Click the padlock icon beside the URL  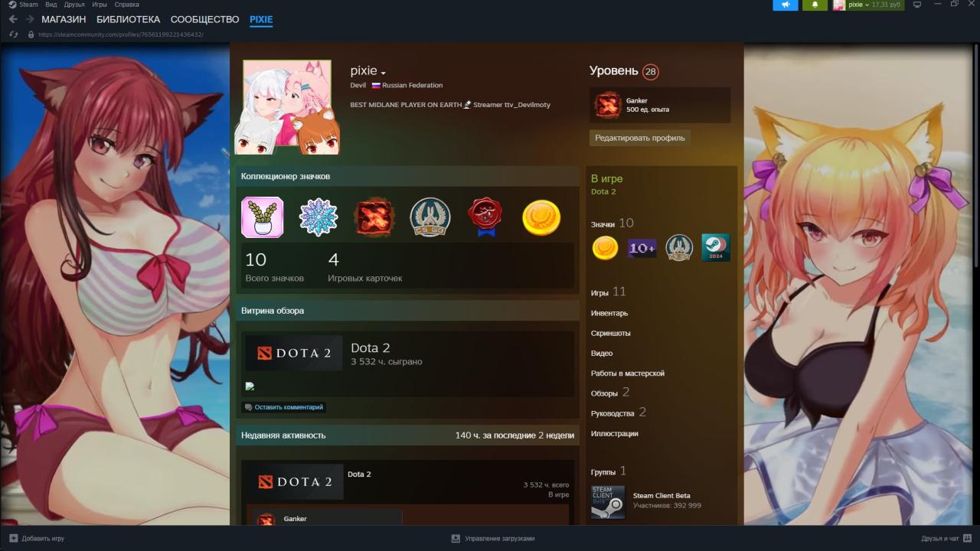coord(31,34)
